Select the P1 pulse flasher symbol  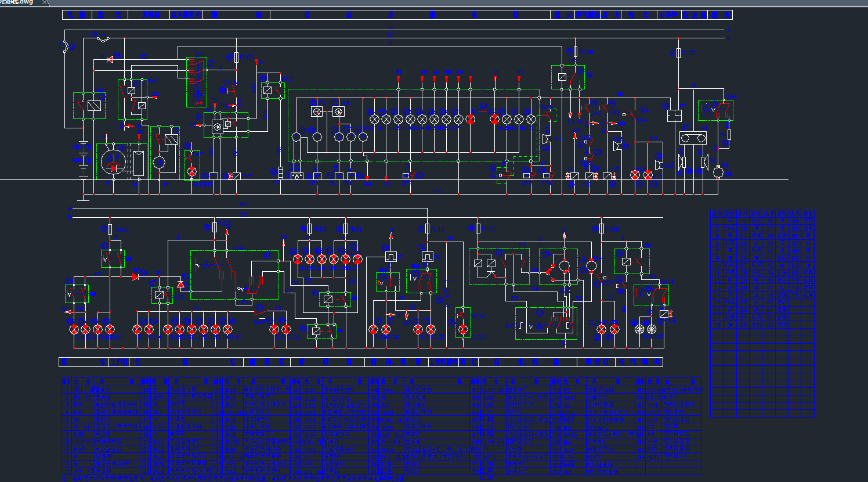[x=390, y=256]
